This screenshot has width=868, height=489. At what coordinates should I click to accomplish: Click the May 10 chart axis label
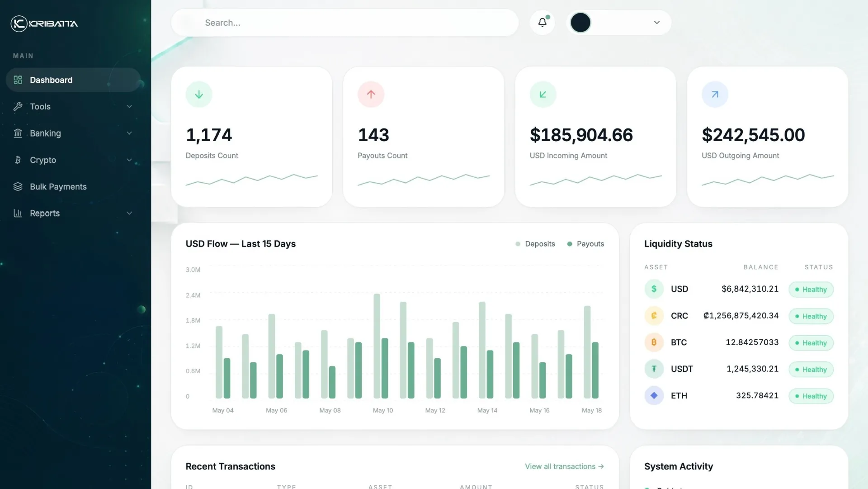383,411
